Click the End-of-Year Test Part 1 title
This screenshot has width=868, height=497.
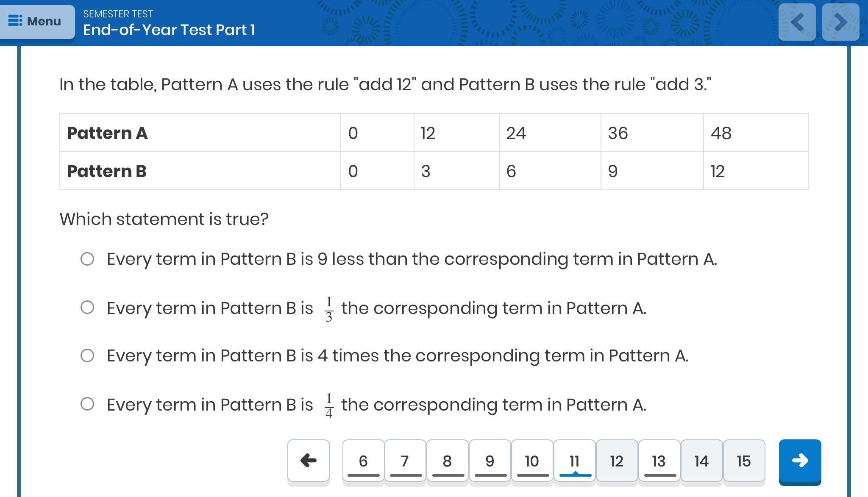[x=169, y=30]
